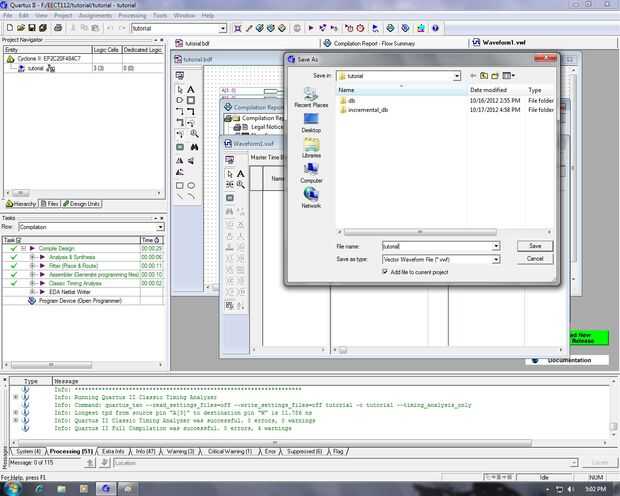
Task: Click the Internet Explorer icon on taskbar
Action: pos(39,489)
